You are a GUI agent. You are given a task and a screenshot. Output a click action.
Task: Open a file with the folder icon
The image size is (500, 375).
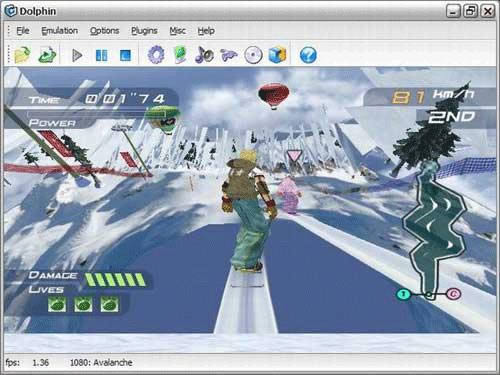pyautogui.click(x=22, y=55)
